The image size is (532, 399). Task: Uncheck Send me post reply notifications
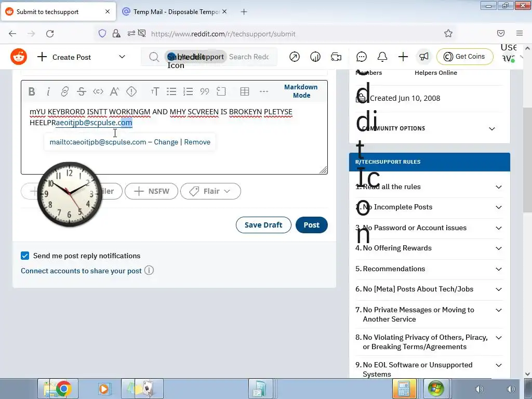pos(25,256)
